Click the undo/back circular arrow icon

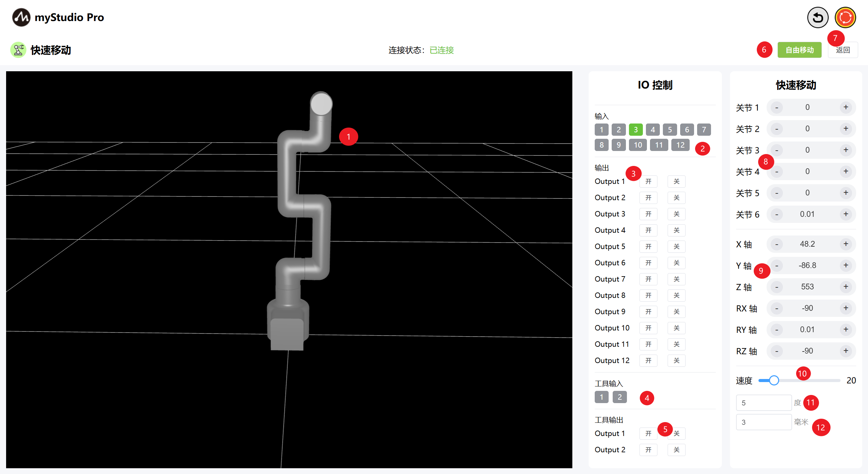(817, 18)
